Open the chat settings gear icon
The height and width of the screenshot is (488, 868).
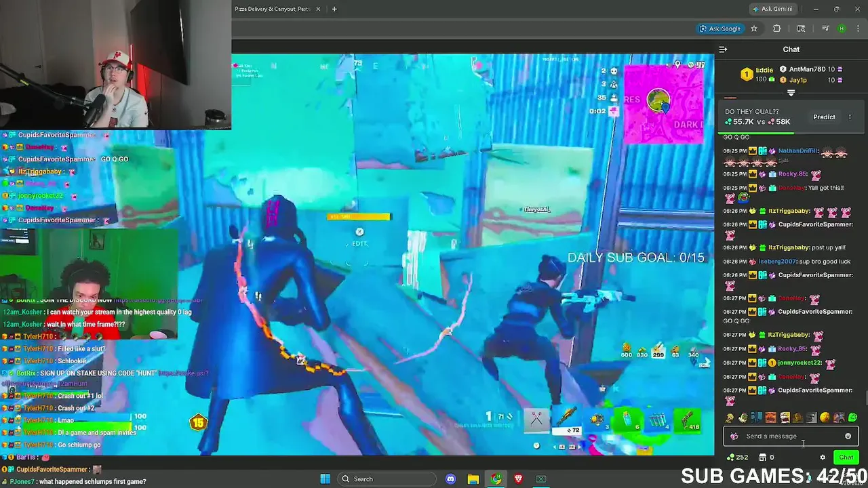[823, 457]
